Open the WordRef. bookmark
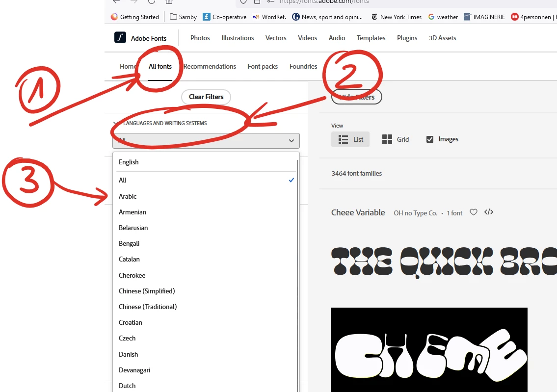Image resolution: width=557 pixels, height=392 pixels. 269,17
